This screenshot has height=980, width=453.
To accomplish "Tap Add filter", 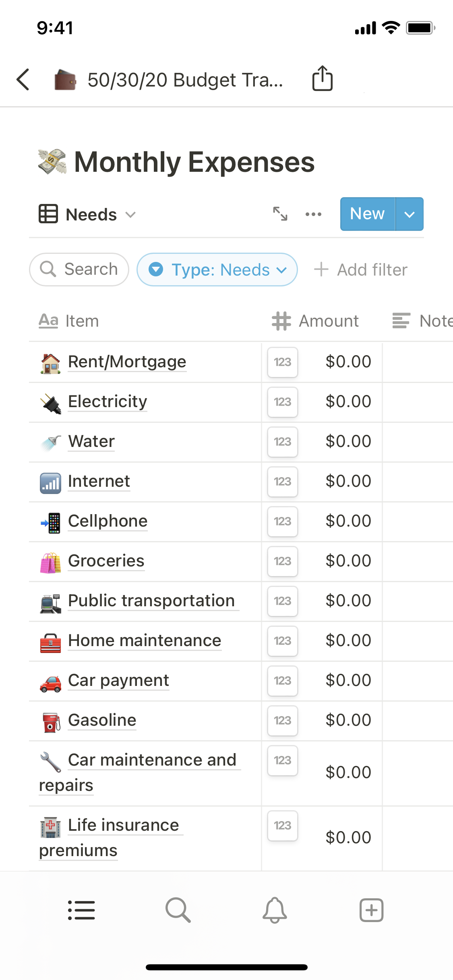I will coord(361,270).
